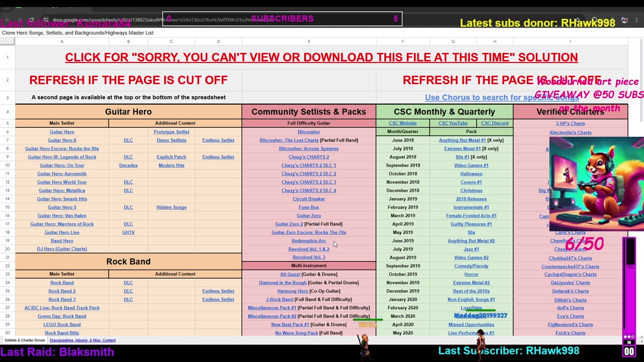Open Discographies, Albums, & Misc. Content tab
644x362 pixels.
[x=83, y=340]
